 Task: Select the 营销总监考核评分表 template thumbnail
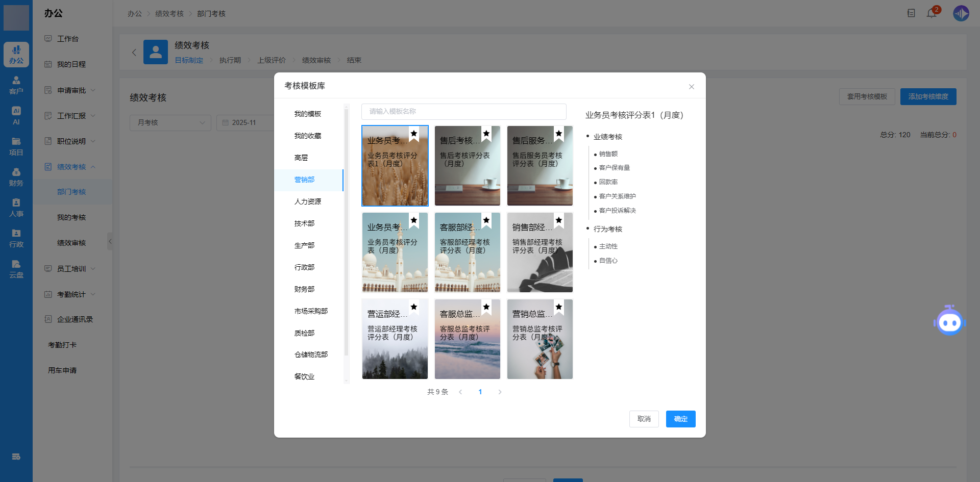coord(540,347)
